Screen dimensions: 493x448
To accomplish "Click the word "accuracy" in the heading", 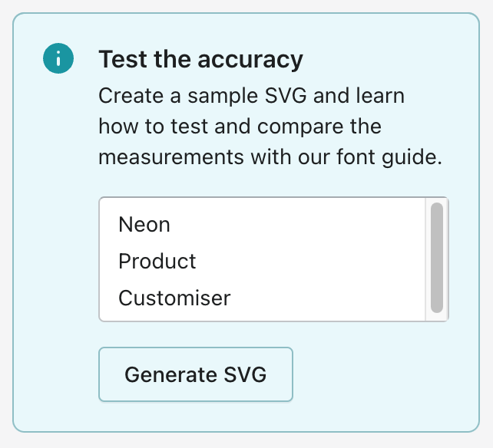I will coord(257,59).
